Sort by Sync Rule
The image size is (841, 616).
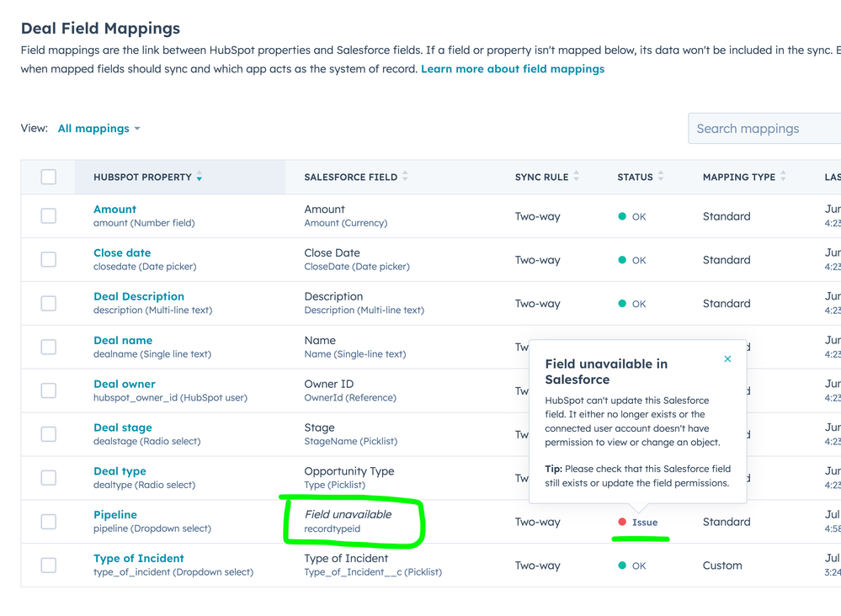tap(575, 177)
